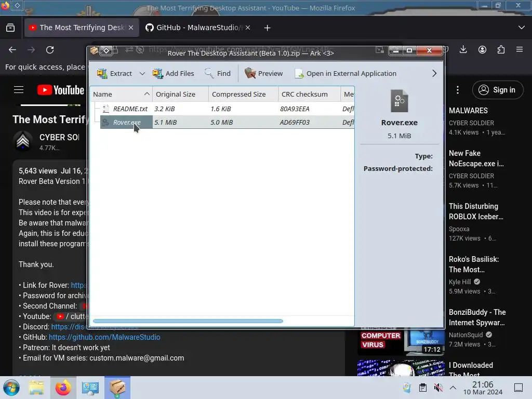The width and height of the screenshot is (532, 399).
Task: Open New Fake NoEscape.exe video
Action: [476, 158]
